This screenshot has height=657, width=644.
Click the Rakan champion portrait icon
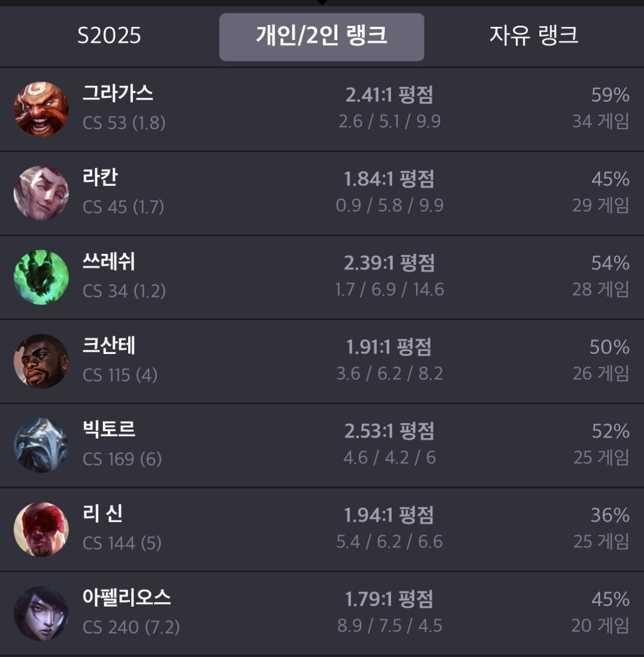(x=41, y=194)
